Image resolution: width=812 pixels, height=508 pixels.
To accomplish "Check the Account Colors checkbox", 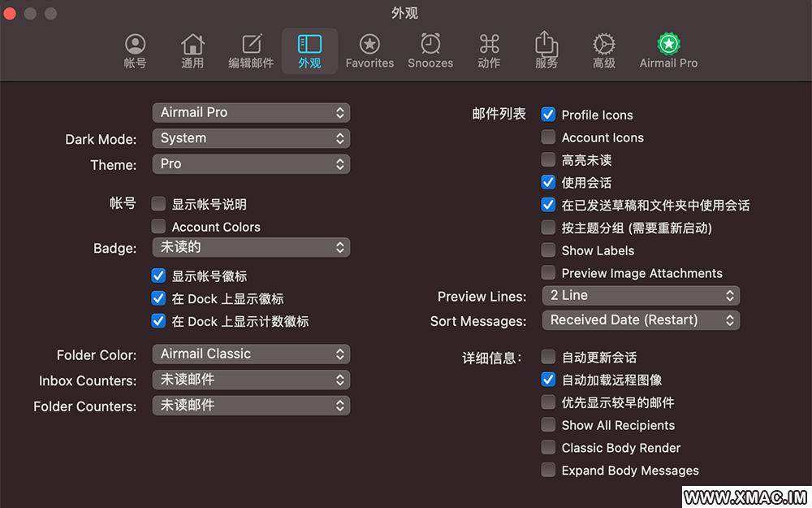I will [x=158, y=227].
